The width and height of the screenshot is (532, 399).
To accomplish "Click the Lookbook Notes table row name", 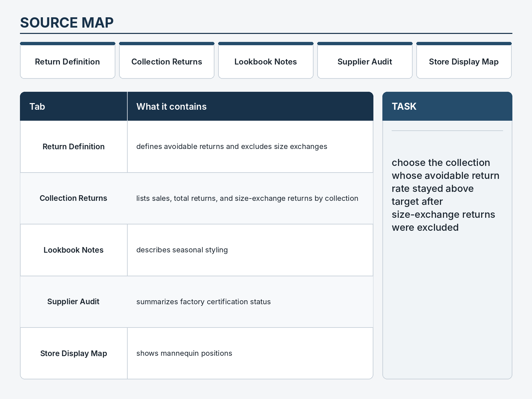I will click(73, 250).
